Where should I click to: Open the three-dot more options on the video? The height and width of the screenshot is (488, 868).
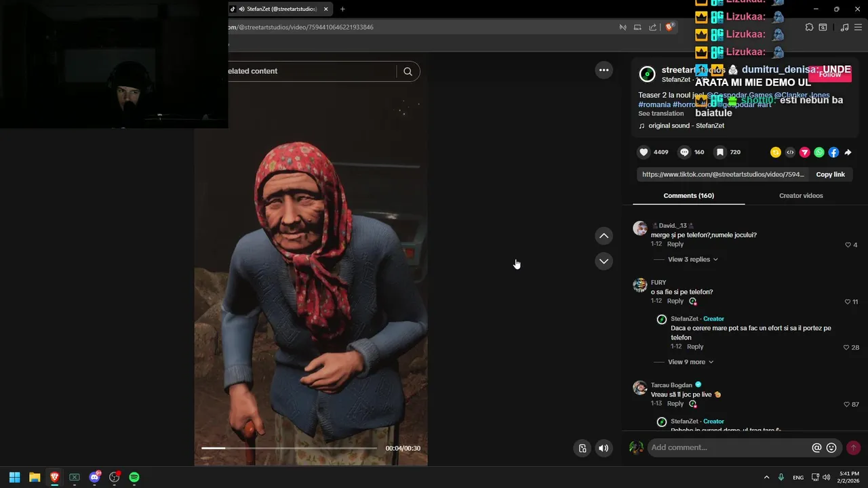[604, 70]
